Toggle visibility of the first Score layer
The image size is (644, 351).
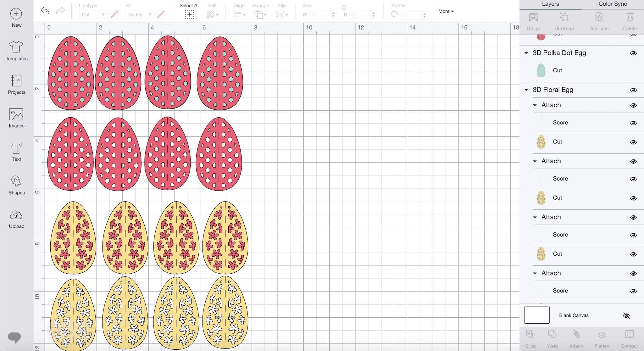[x=634, y=122]
